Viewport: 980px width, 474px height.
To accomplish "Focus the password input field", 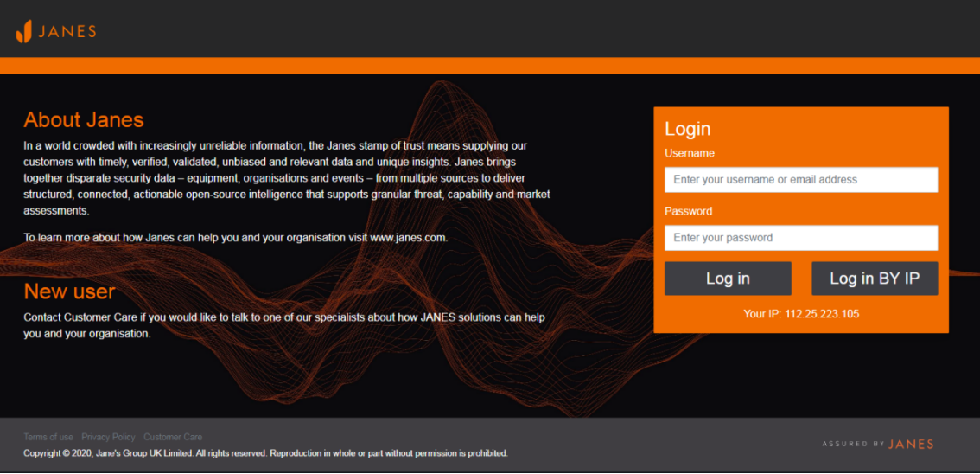I will (800, 238).
